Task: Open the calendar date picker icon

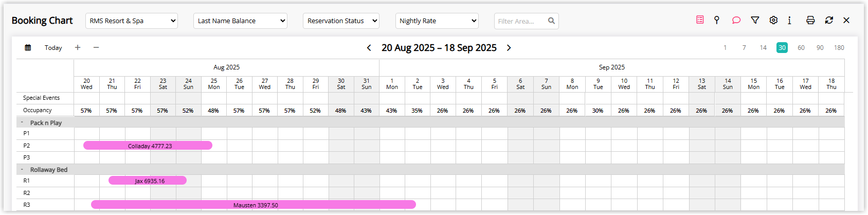Action: click(x=28, y=47)
